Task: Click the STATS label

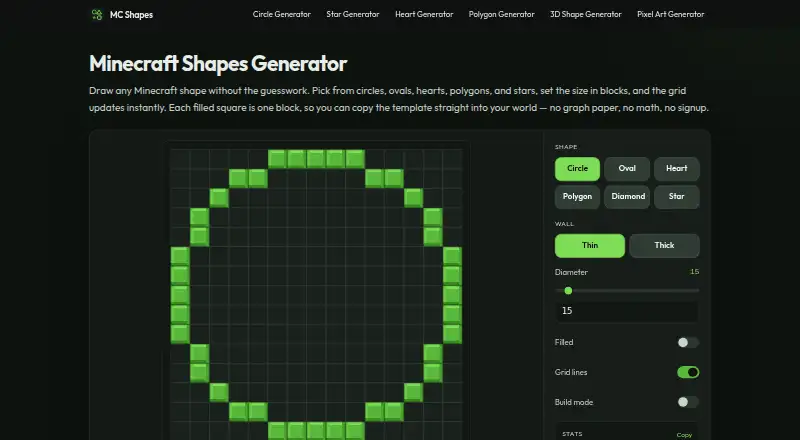Action: coord(572,434)
